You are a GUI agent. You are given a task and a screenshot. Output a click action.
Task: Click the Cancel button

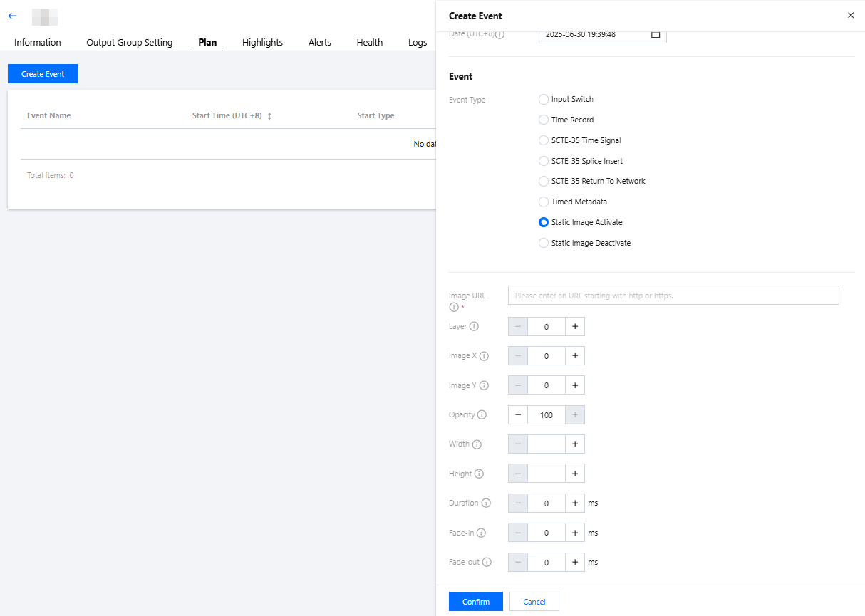(534, 602)
